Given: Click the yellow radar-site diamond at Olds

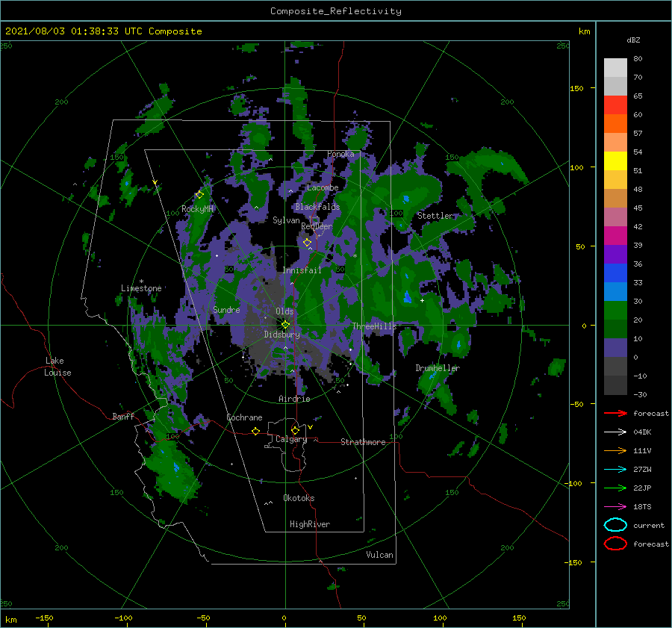Looking at the screenshot, I should click(x=285, y=325).
